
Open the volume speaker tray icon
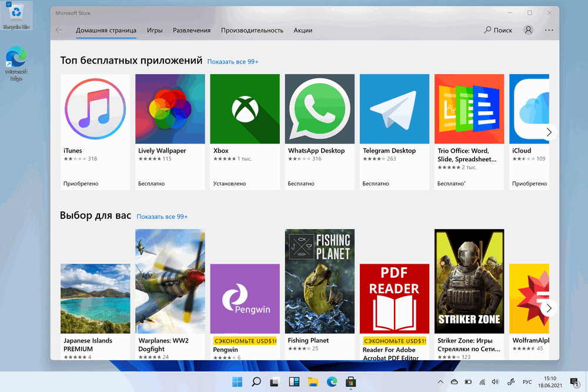point(495,382)
